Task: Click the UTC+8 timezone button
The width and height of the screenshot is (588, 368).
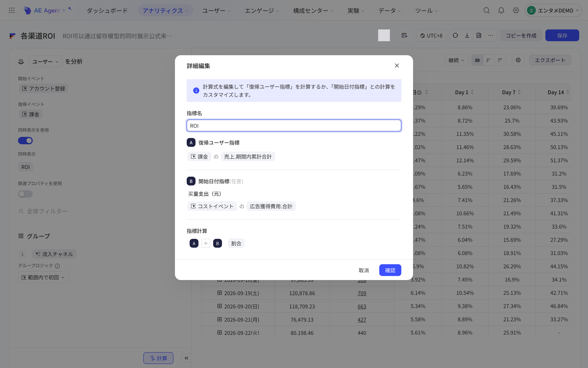Action: coord(431,36)
